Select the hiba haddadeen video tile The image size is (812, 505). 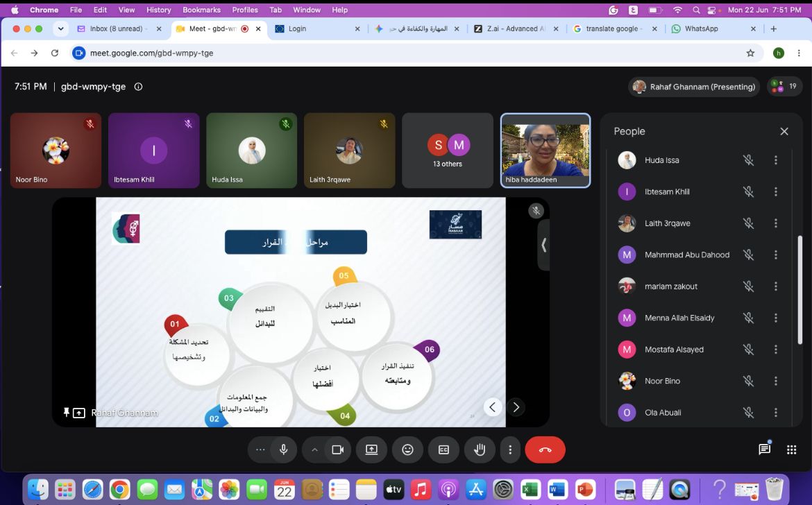pos(545,151)
